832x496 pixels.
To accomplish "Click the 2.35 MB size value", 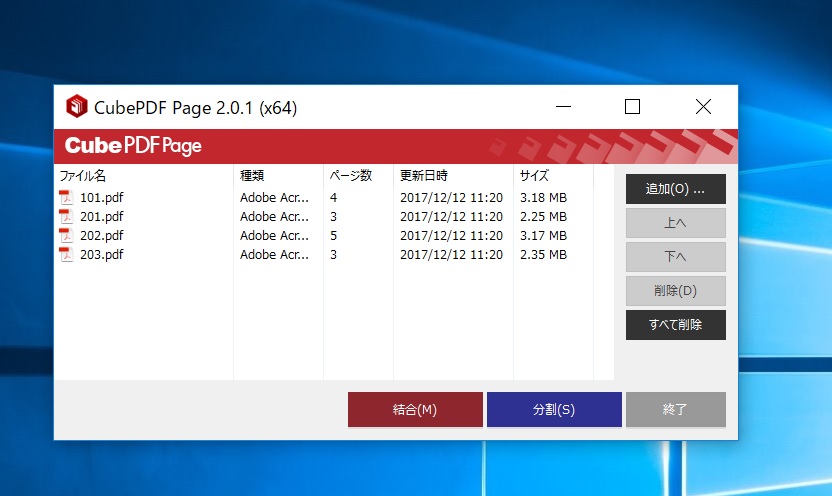I will click(x=543, y=255).
